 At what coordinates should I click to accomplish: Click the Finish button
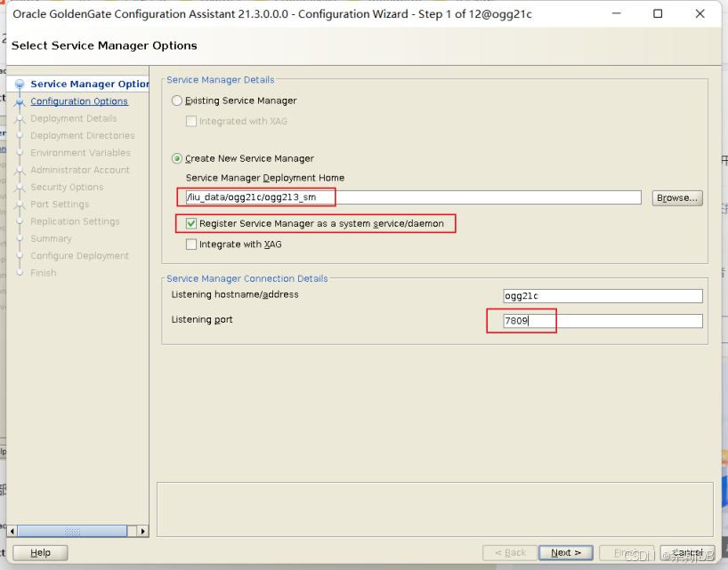point(627,552)
